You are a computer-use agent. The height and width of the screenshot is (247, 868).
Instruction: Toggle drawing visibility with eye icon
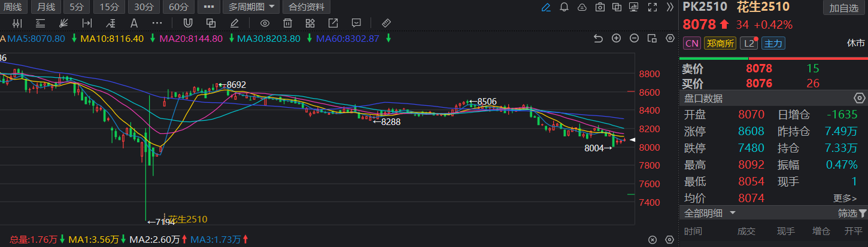click(265, 23)
